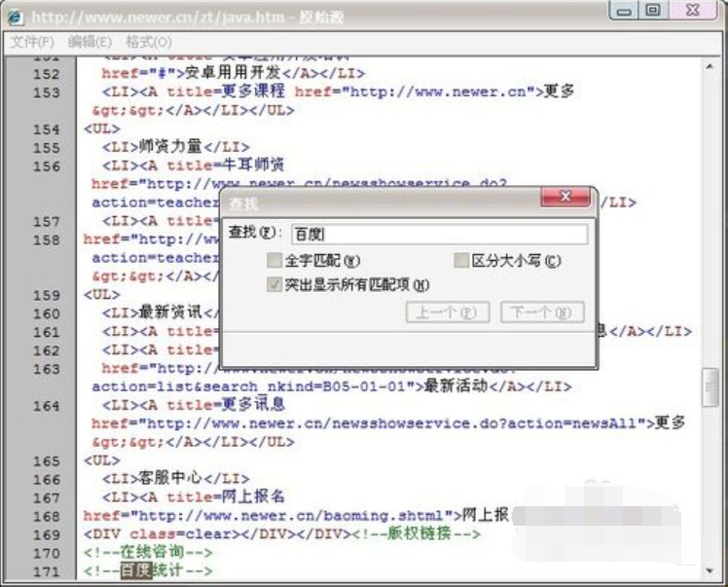Viewport: 728px width, 587px height.
Task: Toggle 突出显示所有匹配项 checkbox
Action: [x=274, y=285]
